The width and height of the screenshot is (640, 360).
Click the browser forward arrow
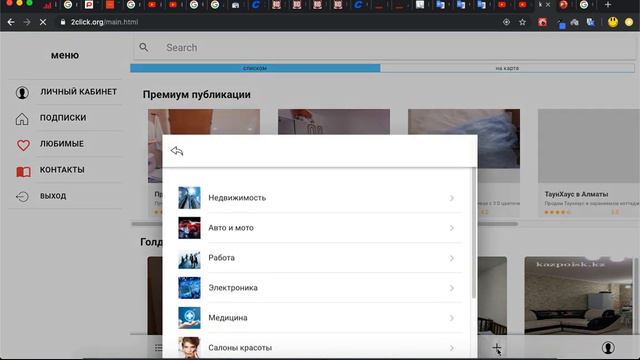coord(27,22)
